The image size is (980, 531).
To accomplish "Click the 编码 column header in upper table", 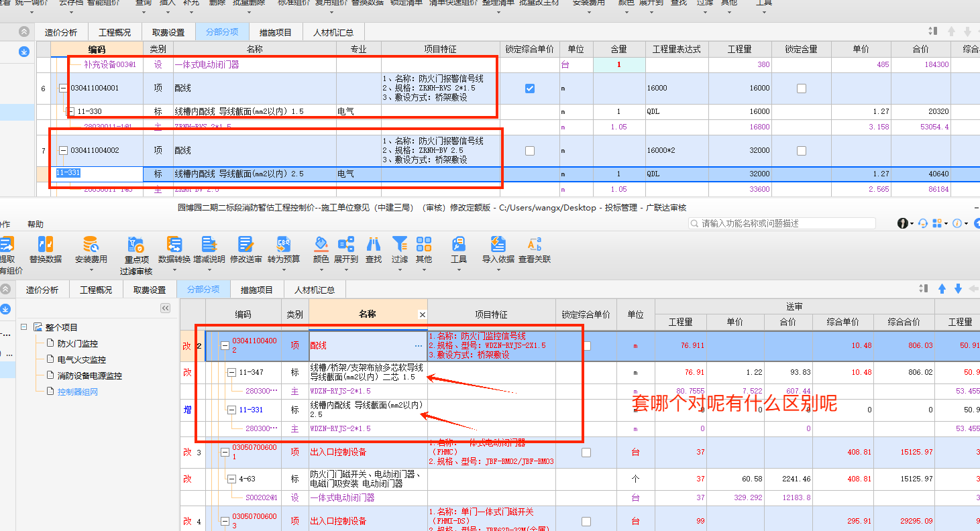I will [97, 49].
